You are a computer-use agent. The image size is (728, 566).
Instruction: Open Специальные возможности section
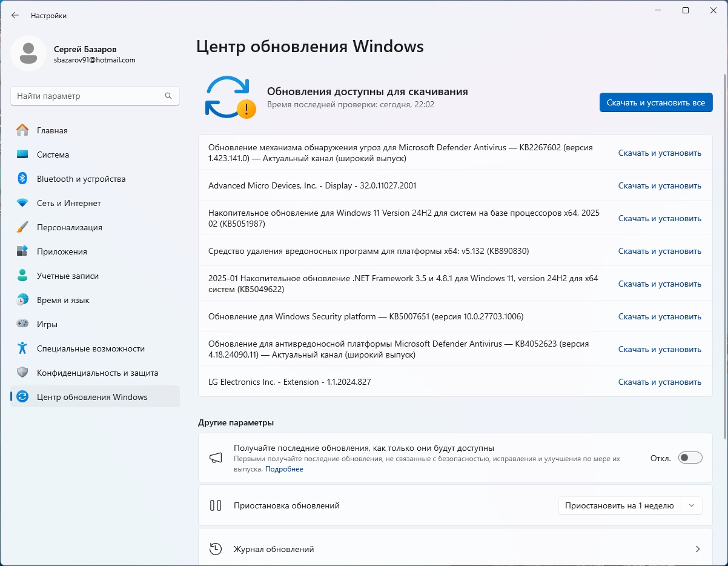point(95,348)
